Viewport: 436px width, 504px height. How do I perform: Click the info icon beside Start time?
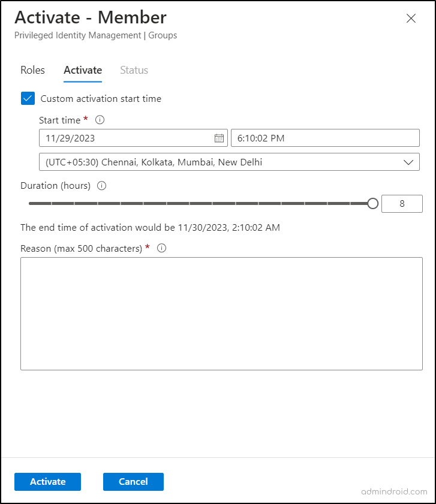coord(100,120)
